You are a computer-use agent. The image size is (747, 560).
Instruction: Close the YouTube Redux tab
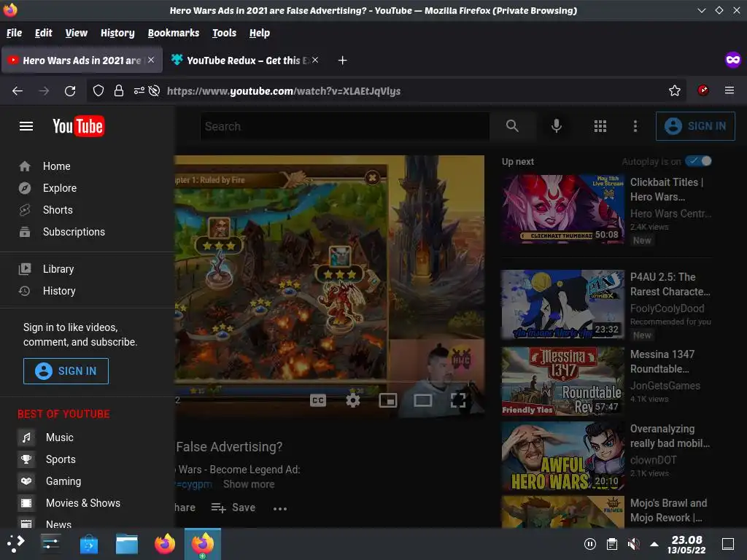(315, 60)
